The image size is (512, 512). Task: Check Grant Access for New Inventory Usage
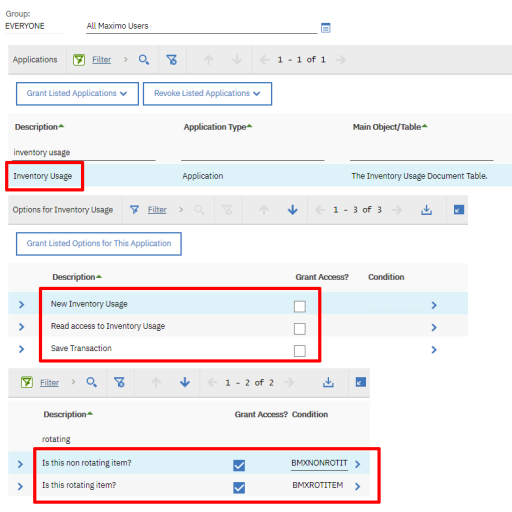tap(300, 306)
